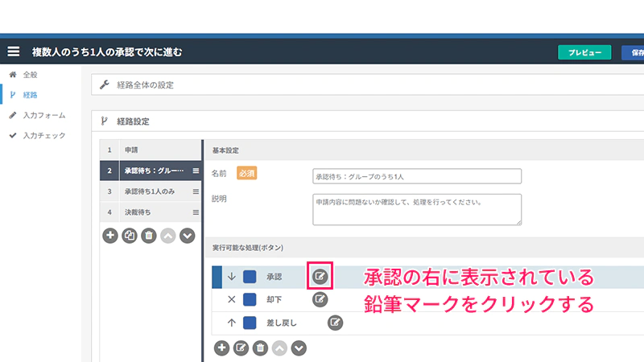Open the hamburger menu in header
This screenshot has height=362, width=644.
[13, 51]
